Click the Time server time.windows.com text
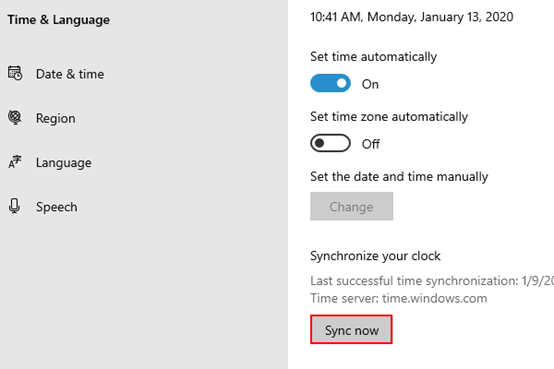The height and width of the screenshot is (369, 554). tap(399, 298)
